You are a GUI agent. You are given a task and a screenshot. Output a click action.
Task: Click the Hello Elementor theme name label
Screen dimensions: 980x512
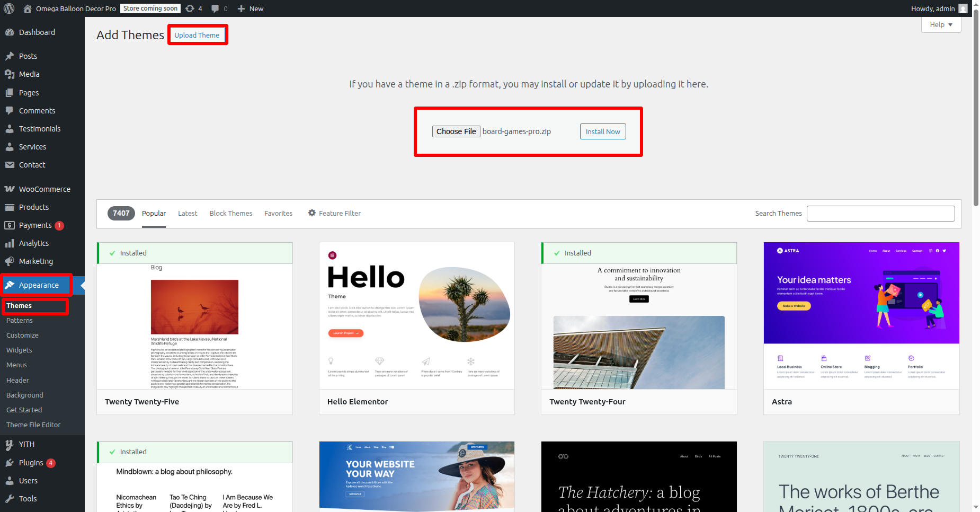pos(358,402)
